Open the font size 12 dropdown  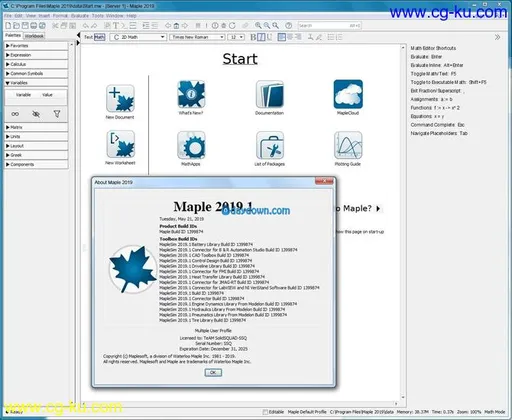pyautogui.click(x=236, y=37)
